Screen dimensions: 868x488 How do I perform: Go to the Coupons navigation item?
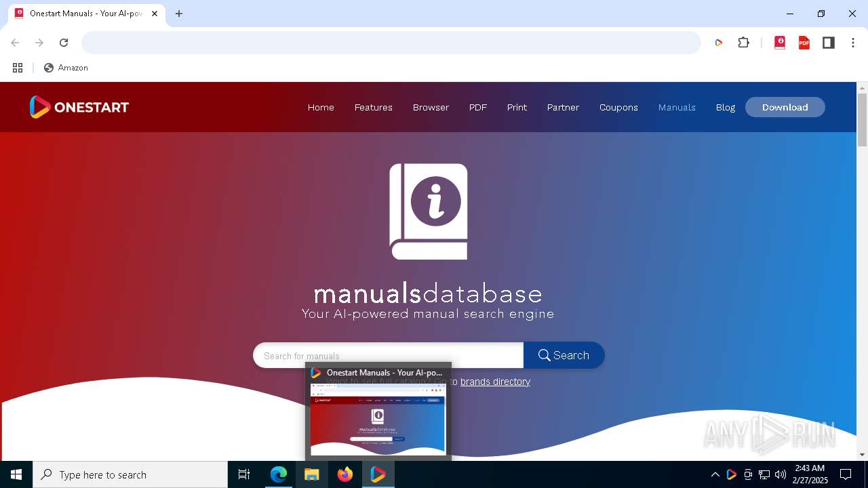(618, 107)
